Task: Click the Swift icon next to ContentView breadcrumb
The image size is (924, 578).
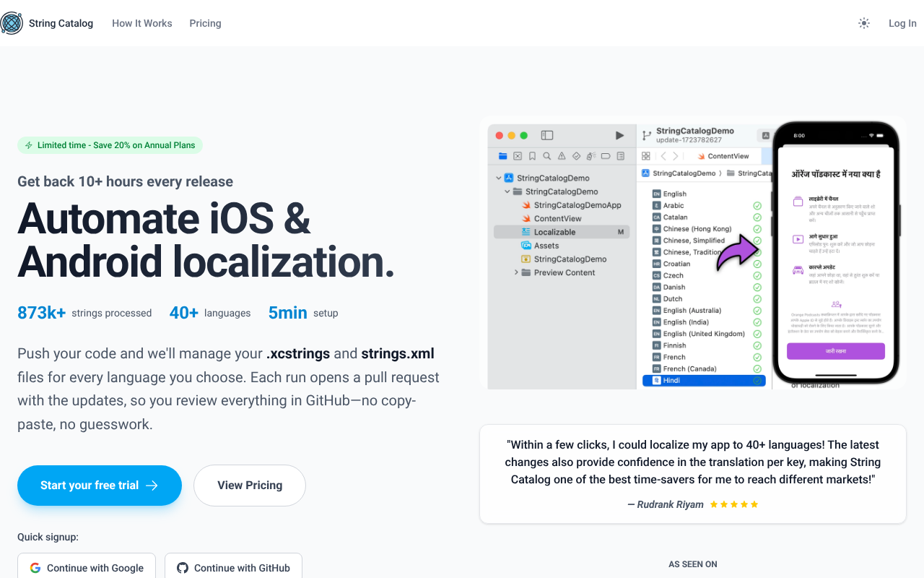Action: click(702, 156)
